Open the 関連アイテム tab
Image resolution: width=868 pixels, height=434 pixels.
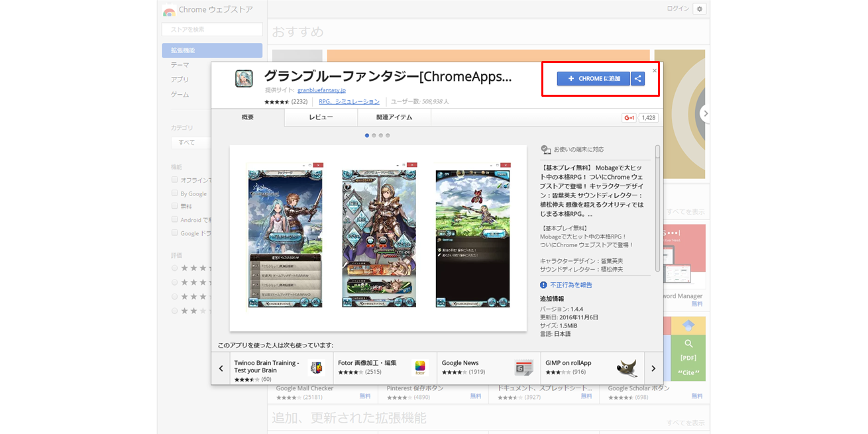tap(394, 117)
